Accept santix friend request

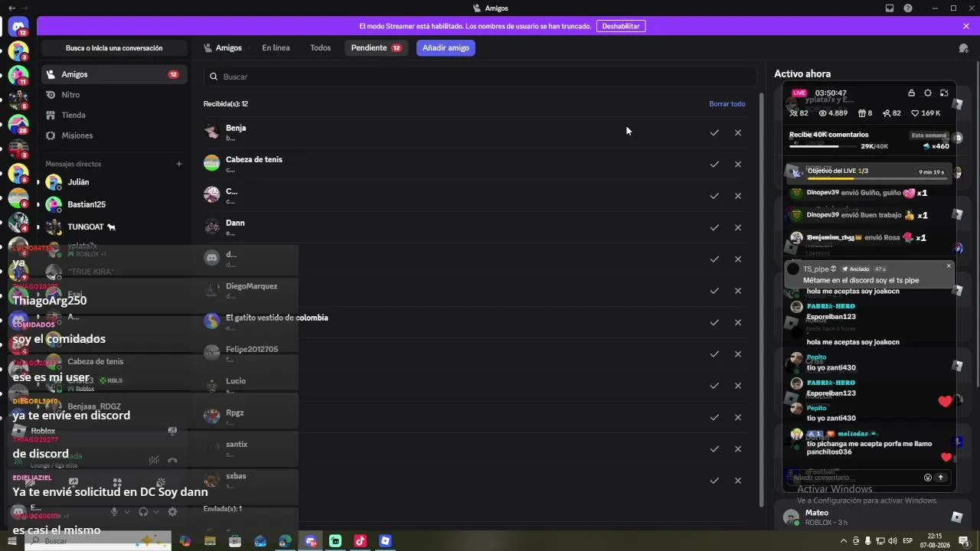pyautogui.click(x=714, y=449)
